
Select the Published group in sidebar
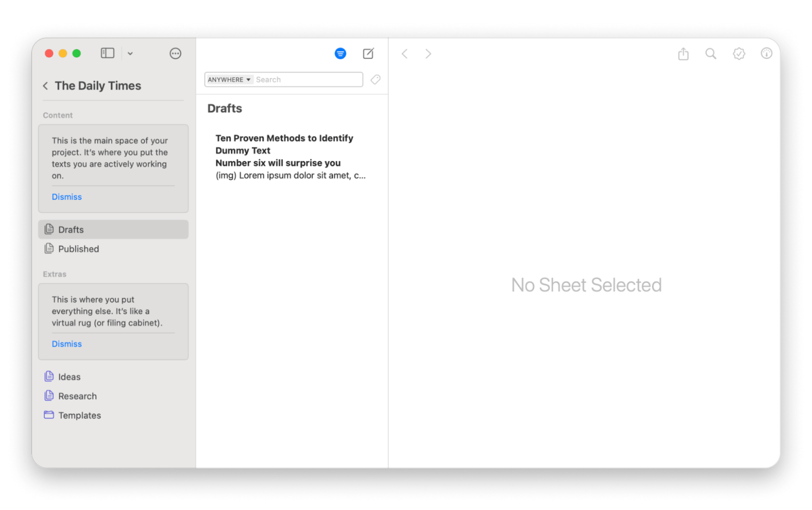point(79,249)
